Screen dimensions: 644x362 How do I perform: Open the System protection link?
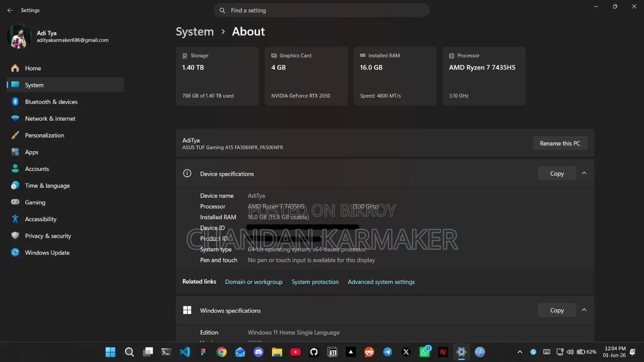click(x=315, y=282)
